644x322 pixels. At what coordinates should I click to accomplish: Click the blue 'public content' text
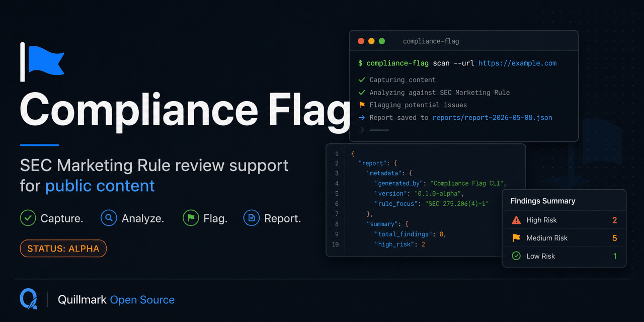[x=100, y=186]
